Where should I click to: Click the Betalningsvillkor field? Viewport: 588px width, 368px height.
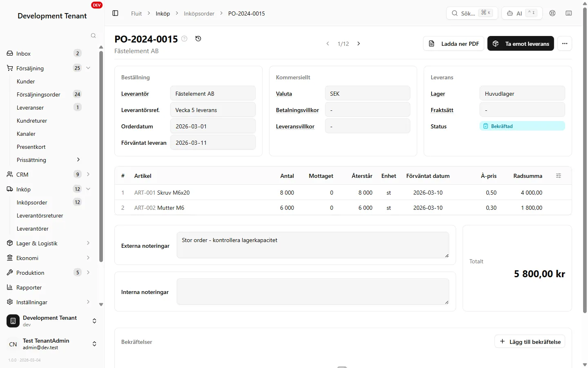(x=367, y=110)
